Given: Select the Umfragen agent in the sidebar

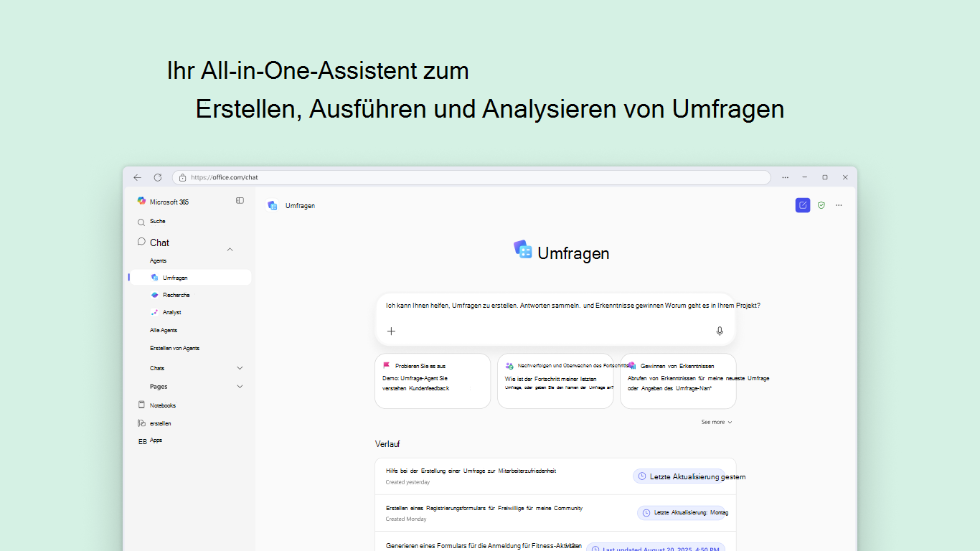Looking at the screenshot, I should coord(190,278).
